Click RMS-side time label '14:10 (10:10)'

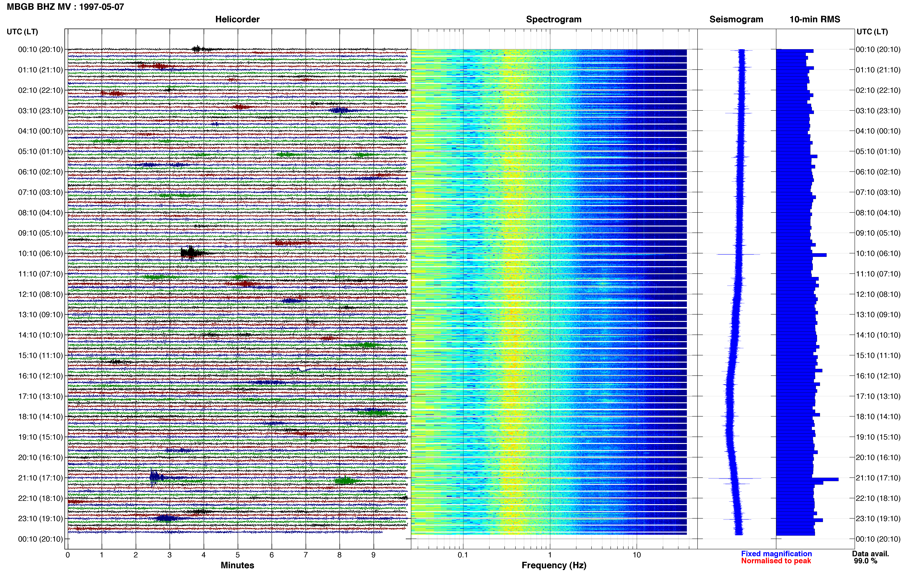[x=878, y=335]
